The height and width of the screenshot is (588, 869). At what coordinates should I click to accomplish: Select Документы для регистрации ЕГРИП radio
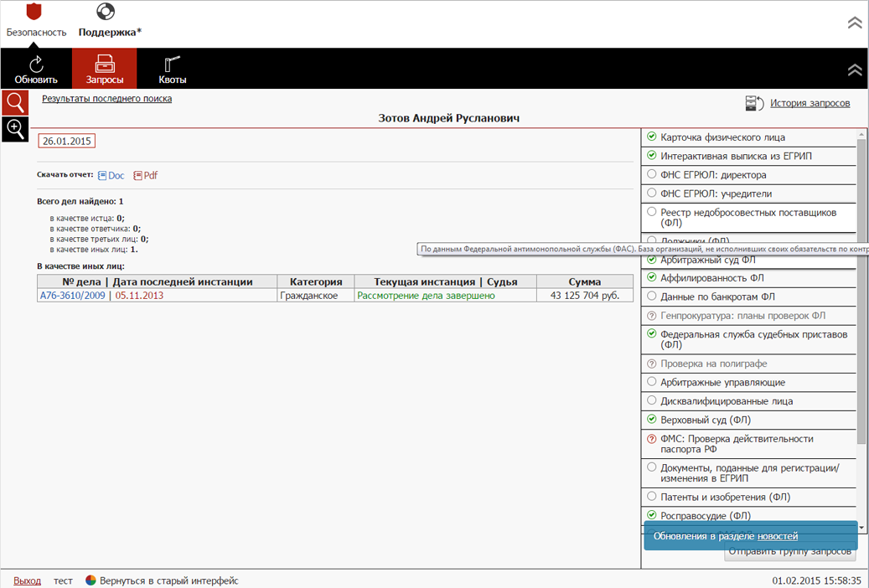point(652,467)
